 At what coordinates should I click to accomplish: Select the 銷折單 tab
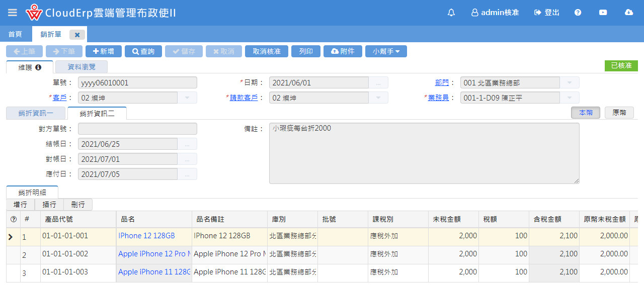click(51, 34)
